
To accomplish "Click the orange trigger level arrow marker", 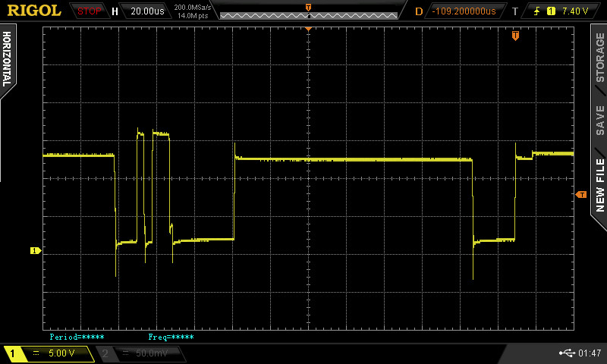I will point(581,195).
